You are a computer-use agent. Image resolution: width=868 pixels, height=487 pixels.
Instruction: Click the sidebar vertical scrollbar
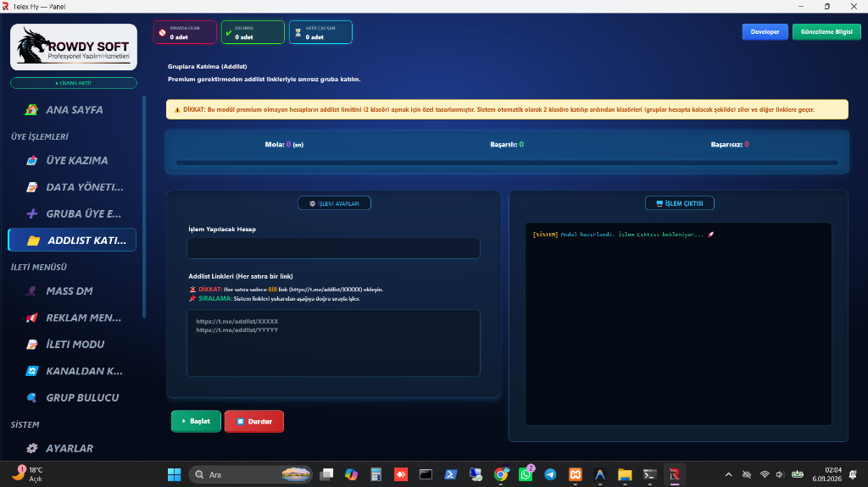pos(144,208)
